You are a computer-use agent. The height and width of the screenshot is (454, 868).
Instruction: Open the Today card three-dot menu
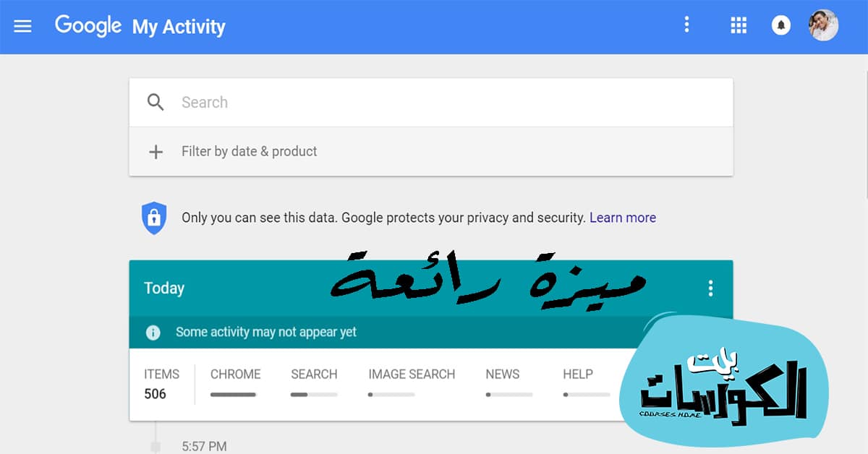(710, 288)
